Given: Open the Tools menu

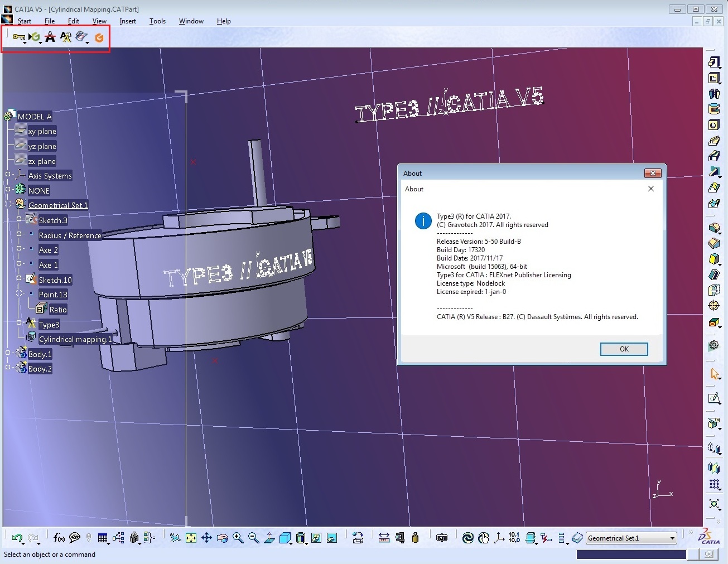Looking at the screenshot, I should 157,21.
